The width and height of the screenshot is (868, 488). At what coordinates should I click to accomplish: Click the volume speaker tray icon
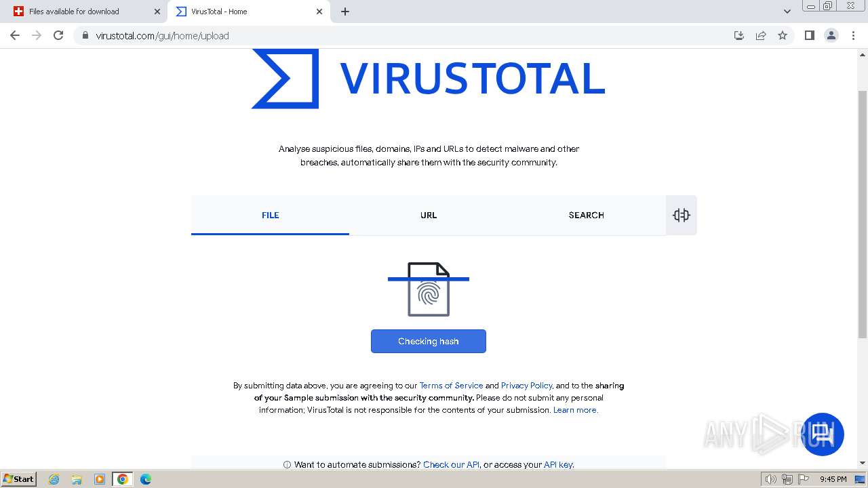coord(770,479)
